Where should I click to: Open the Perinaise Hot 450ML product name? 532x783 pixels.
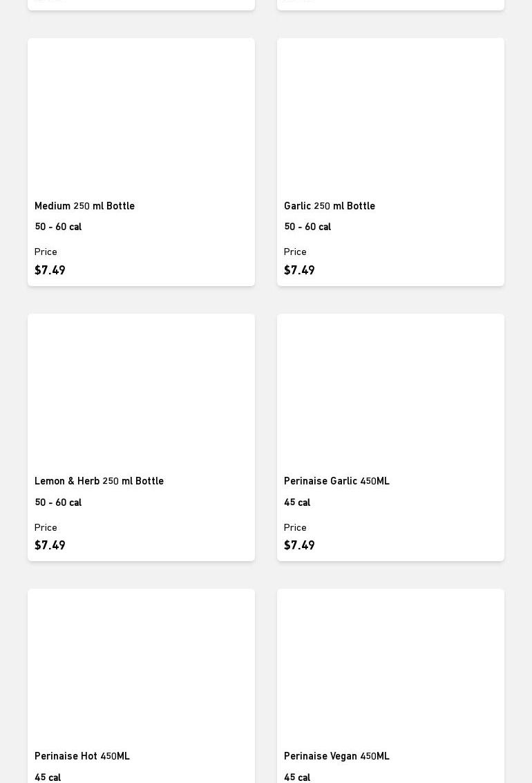pos(82,756)
